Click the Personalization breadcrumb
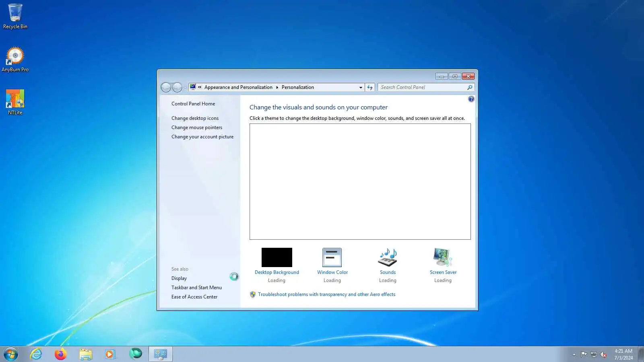Image resolution: width=644 pixels, height=362 pixels. pos(298,87)
